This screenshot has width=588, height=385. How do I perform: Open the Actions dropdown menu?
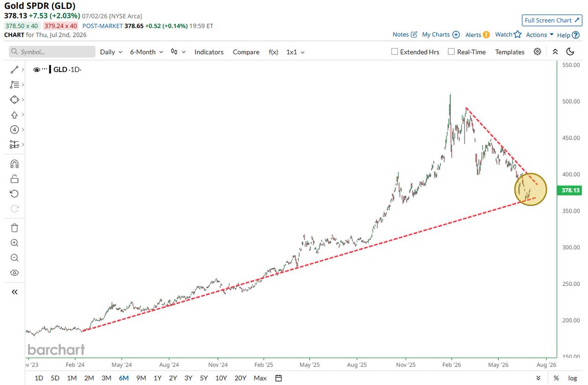pyautogui.click(x=539, y=34)
